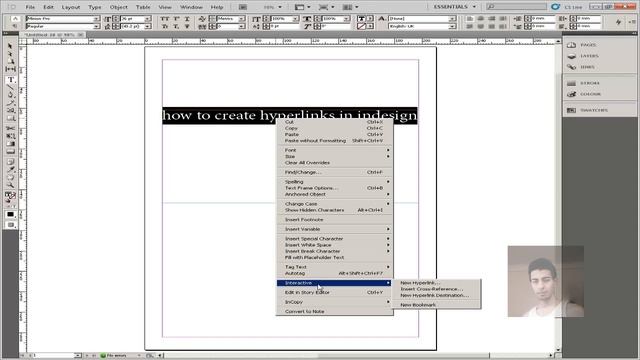Click New Hyperlink Destination... option
640x360 pixels.
pos(436,295)
